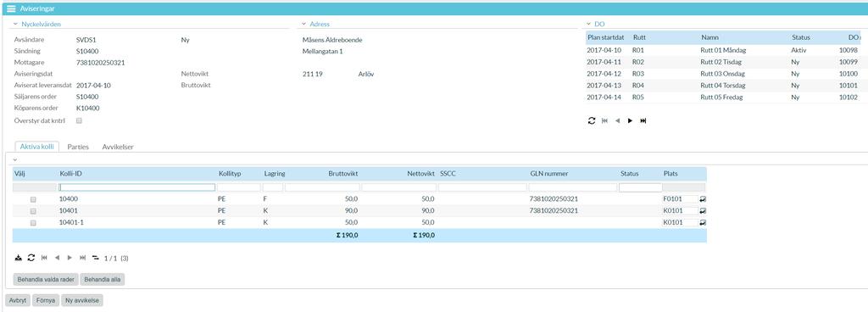
Task: Collapse the Adress section
Action: pyautogui.click(x=304, y=25)
